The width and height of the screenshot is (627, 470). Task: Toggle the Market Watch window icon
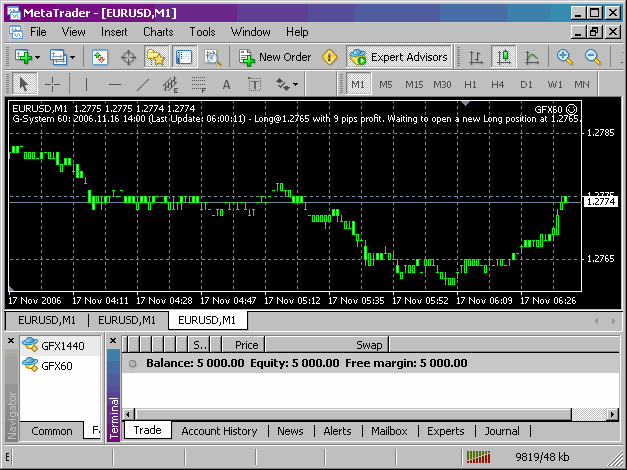tap(100, 57)
